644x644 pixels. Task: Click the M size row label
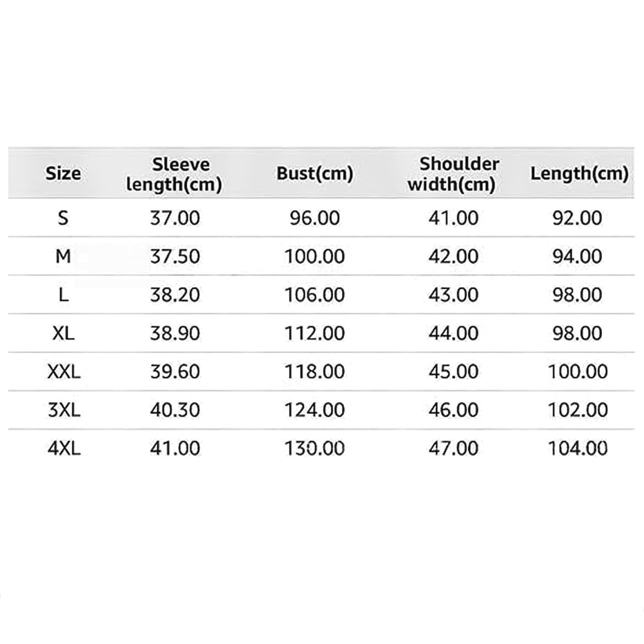pos(63,256)
